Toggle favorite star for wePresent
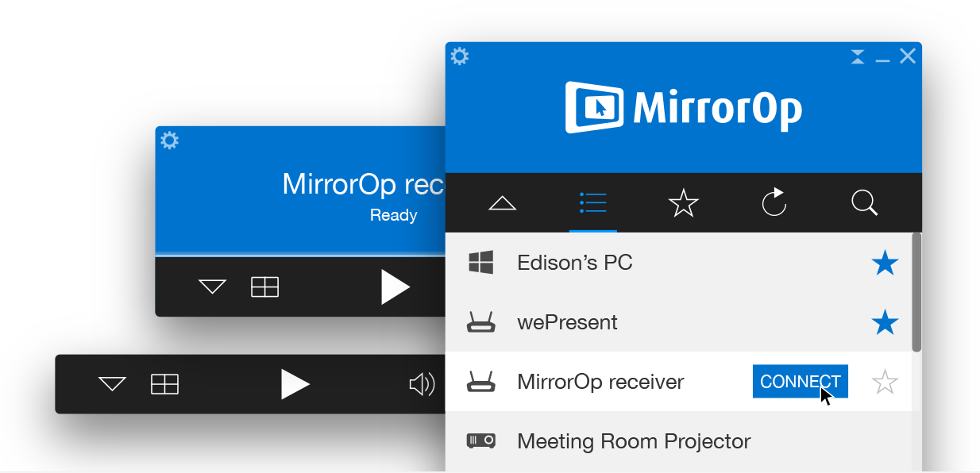 click(x=884, y=323)
